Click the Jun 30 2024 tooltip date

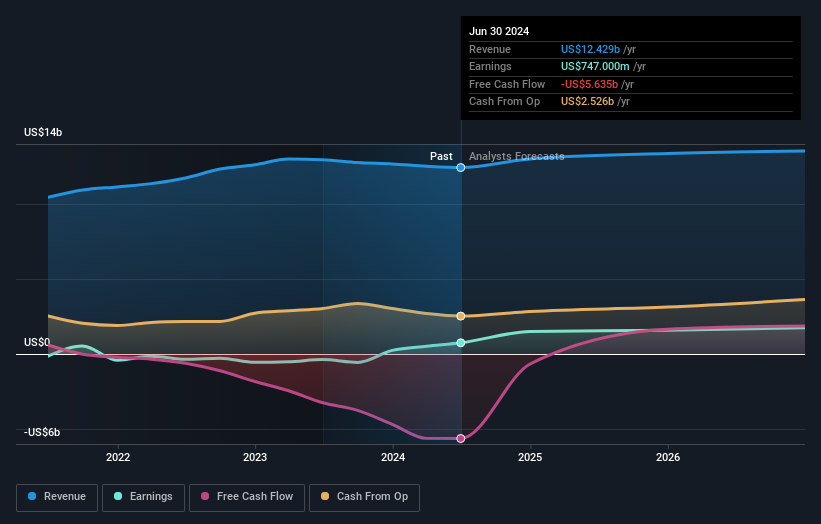pos(499,31)
